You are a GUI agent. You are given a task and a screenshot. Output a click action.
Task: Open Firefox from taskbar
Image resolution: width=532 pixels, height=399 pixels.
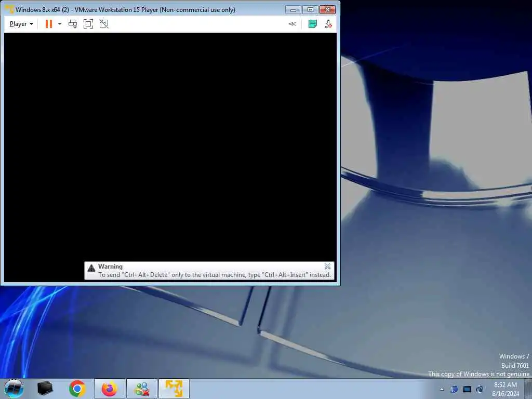click(x=109, y=389)
